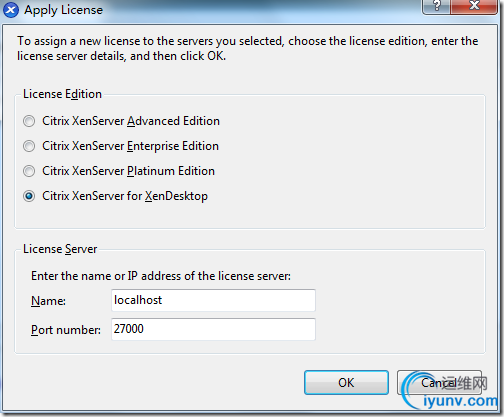Select Citrix XenServer for XenDesktop radio

pyautogui.click(x=29, y=196)
